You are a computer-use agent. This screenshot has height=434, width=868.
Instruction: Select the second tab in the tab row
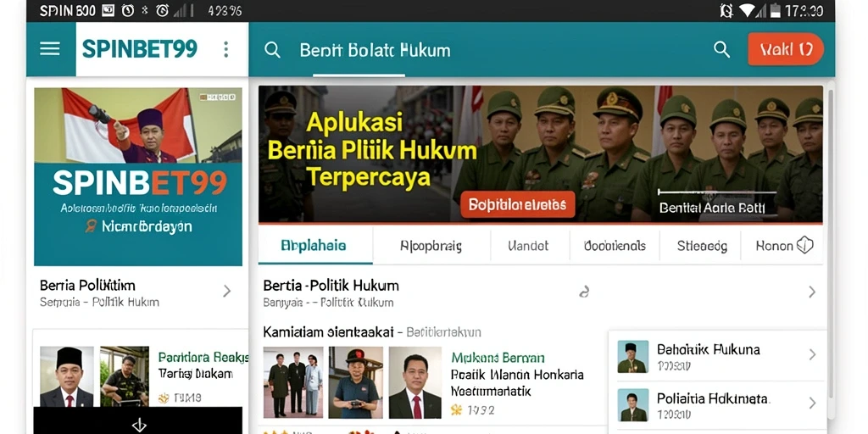coord(431,246)
